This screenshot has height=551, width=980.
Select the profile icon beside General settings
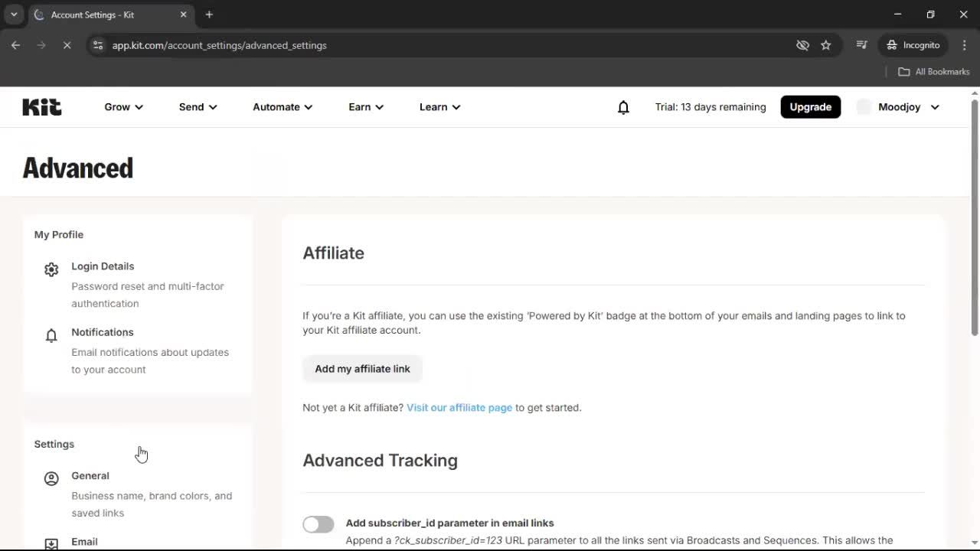pos(51,478)
